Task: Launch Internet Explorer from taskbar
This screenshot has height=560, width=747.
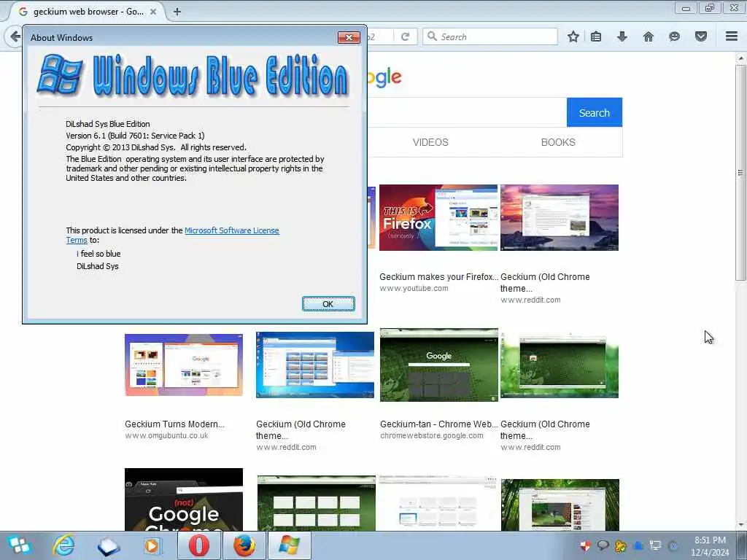Action: pyautogui.click(x=64, y=545)
